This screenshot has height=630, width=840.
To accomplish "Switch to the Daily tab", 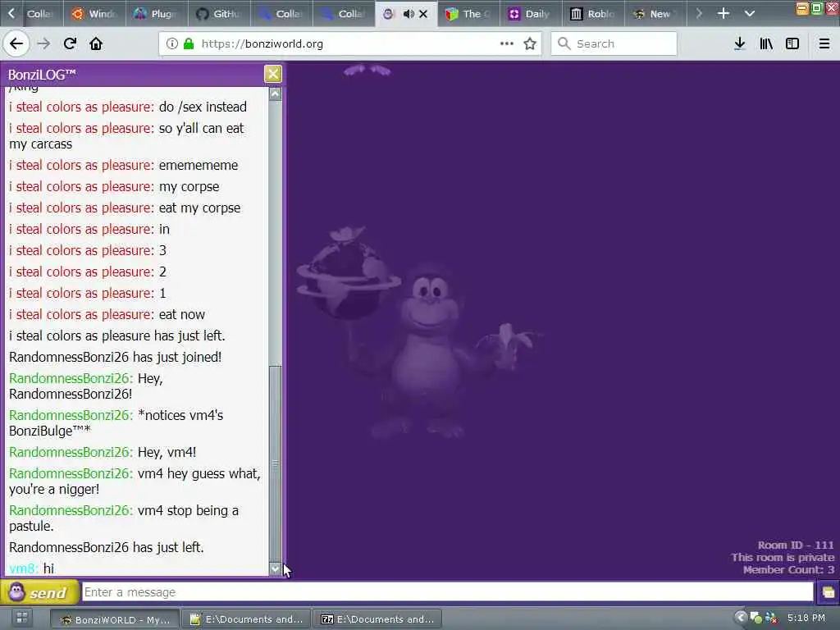I will click(531, 14).
